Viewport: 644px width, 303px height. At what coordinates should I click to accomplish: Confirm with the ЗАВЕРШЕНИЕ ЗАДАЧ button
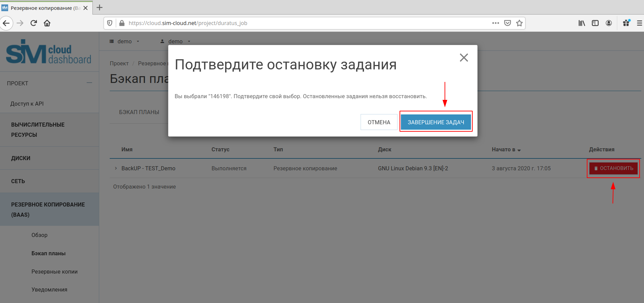point(436,122)
